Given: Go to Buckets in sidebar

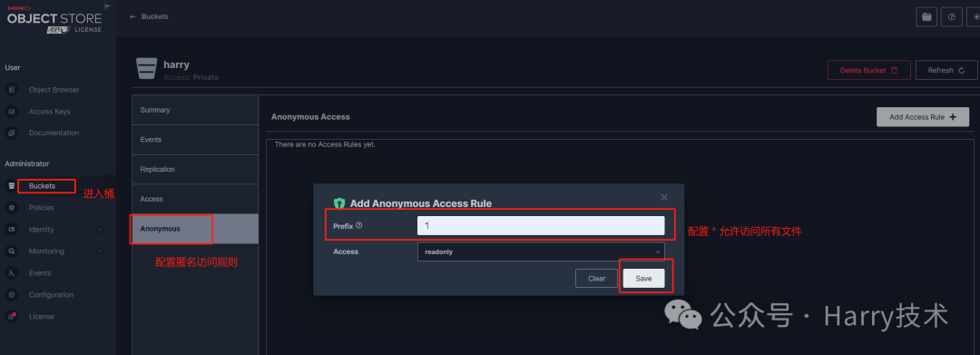Looking at the screenshot, I should point(42,186).
